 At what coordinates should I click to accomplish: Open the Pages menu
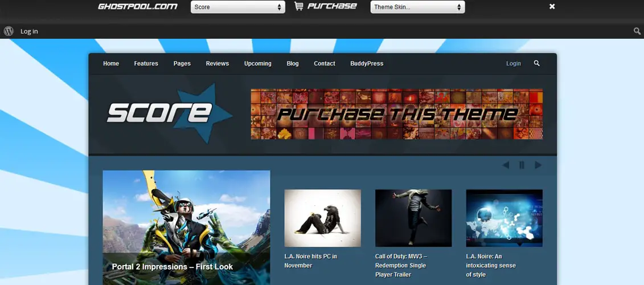click(182, 63)
